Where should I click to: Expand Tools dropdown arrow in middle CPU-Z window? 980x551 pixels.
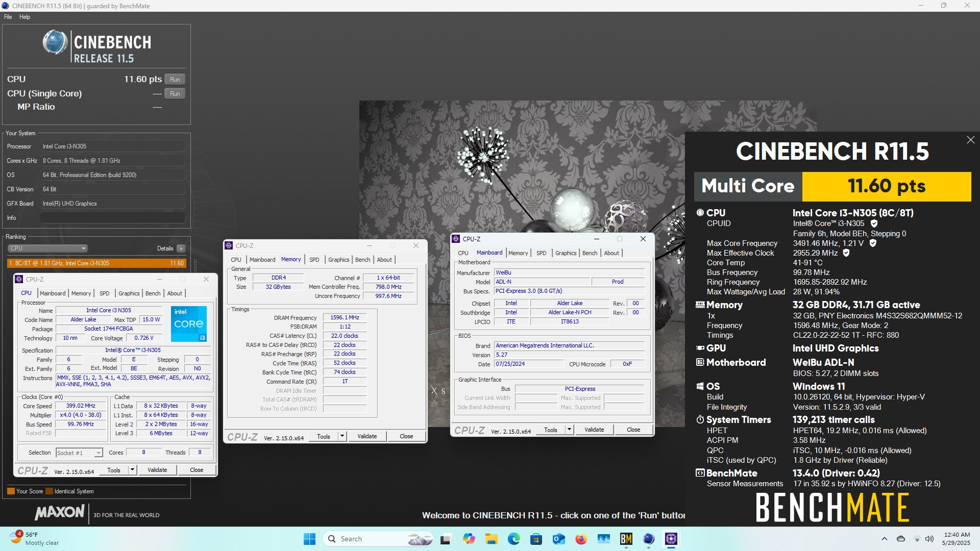(x=342, y=437)
